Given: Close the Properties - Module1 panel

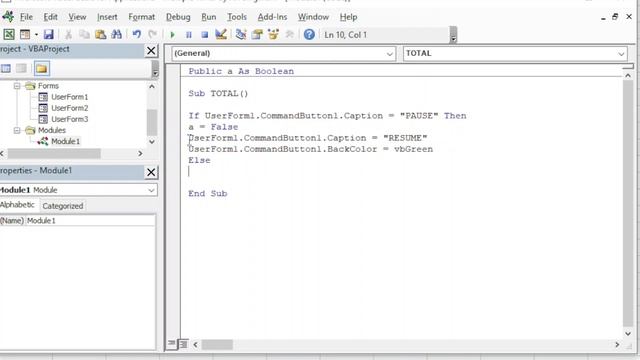Looking at the screenshot, I should [x=151, y=172].
